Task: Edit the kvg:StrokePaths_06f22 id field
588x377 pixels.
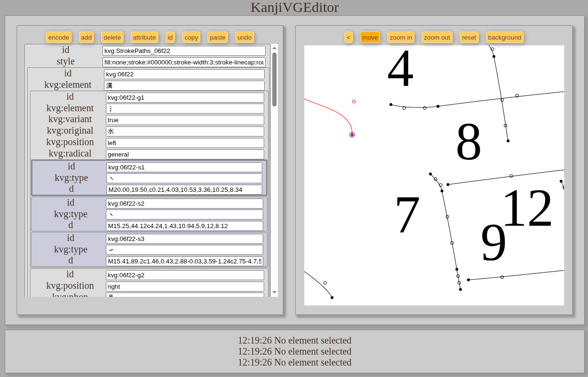Action: [184, 51]
